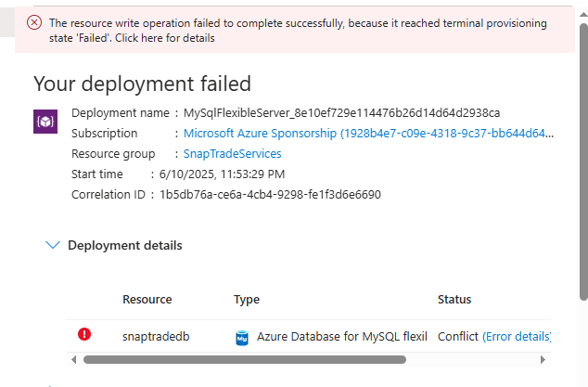
Task: Click the Resource column header
Action: click(x=147, y=300)
